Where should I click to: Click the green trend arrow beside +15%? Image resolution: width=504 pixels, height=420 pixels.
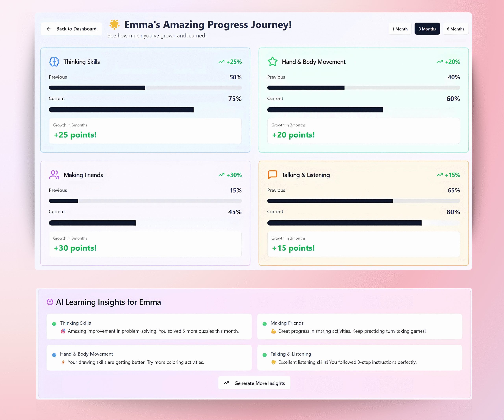[439, 175]
